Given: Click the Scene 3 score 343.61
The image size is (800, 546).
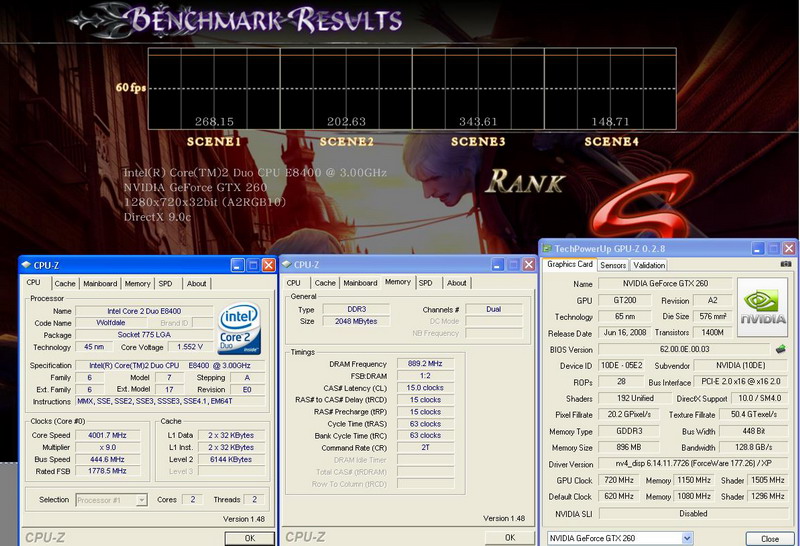Looking at the screenshot, I should 478,121.
